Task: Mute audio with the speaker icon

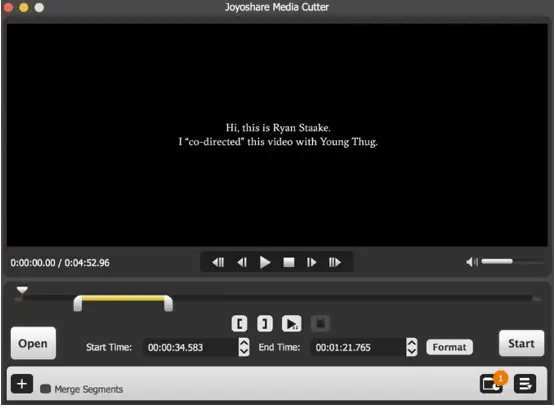Action: tap(472, 262)
